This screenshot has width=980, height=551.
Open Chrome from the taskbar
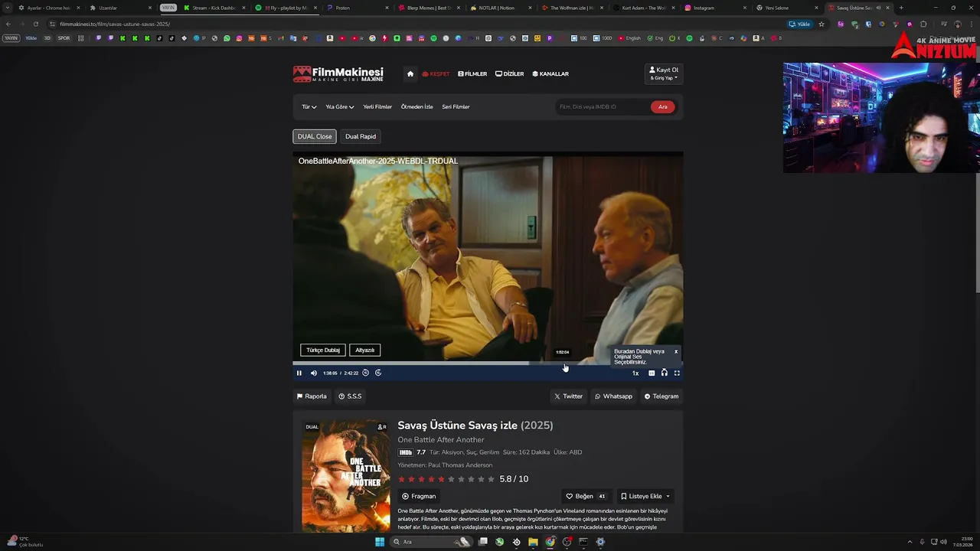coord(550,542)
